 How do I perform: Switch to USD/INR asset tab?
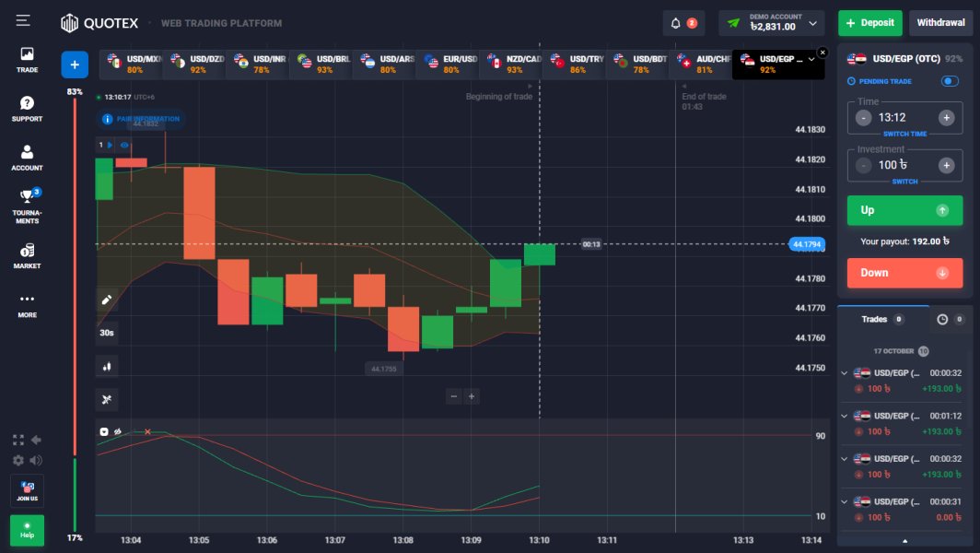coord(258,64)
